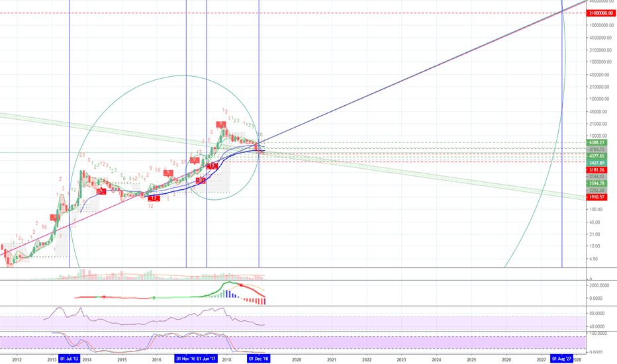Click the 1000000.00 price axis value
617x364 pixels.
point(600,62)
